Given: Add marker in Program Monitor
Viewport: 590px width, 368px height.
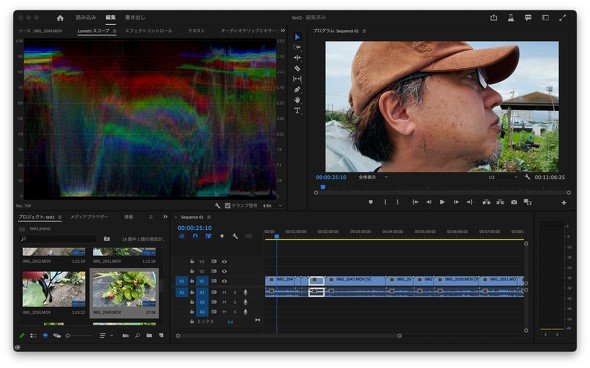Looking at the screenshot, I should coord(371,202).
